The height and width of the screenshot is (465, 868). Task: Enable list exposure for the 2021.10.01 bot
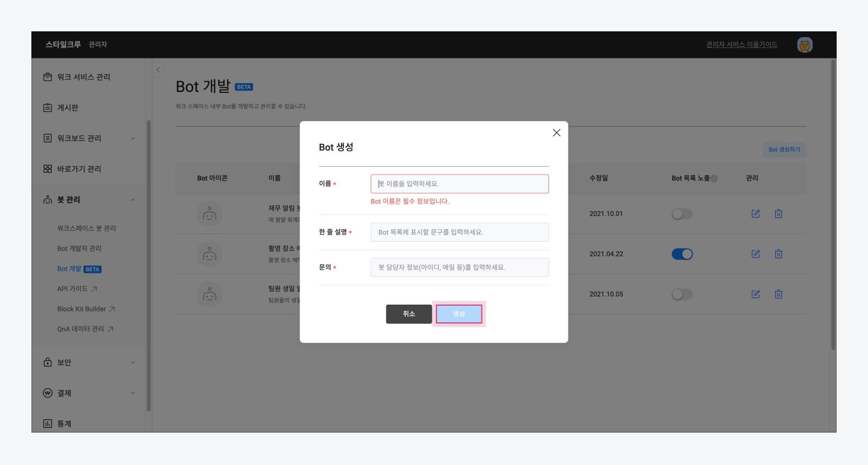[682, 214]
